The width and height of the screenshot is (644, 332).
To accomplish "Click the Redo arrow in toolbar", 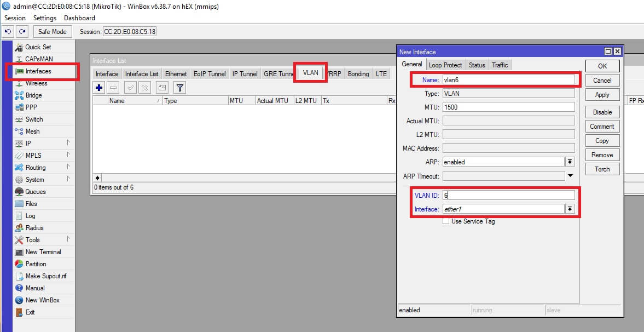I will (x=22, y=32).
